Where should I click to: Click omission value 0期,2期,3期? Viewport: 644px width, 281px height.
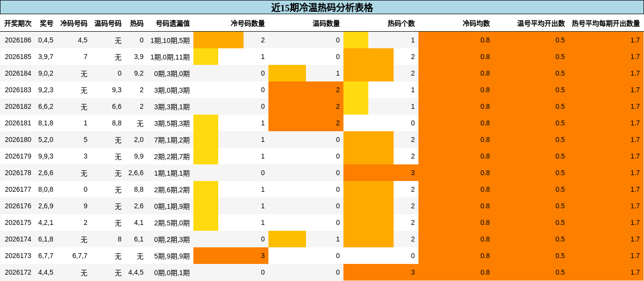172,240
